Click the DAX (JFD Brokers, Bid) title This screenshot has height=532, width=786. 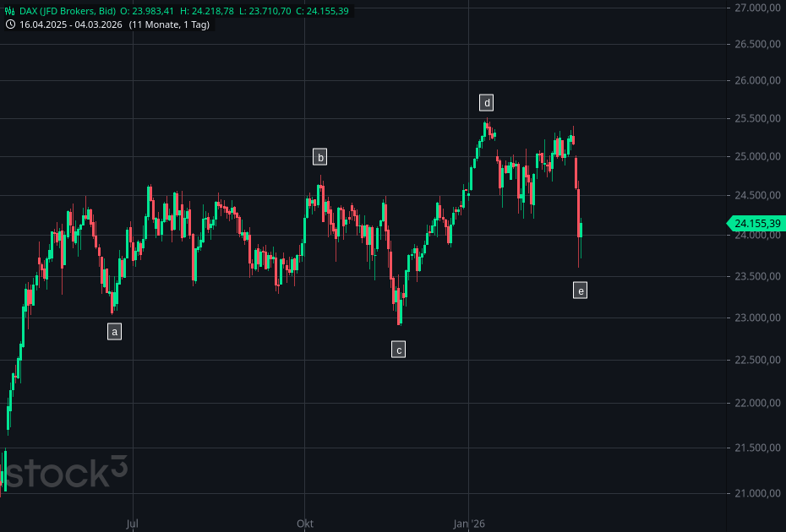pyautogui.click(x=68, y=11)
